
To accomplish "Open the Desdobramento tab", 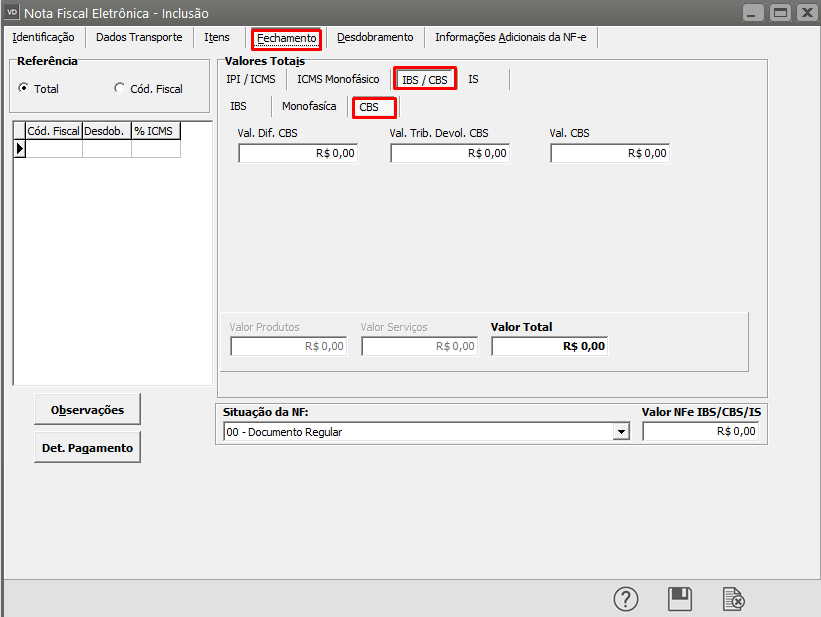I will click(375, 37).
